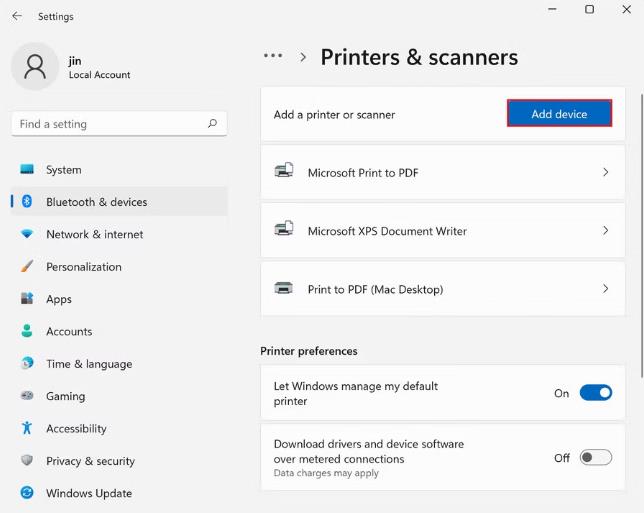Go to Privacy & security section
Viewport: 644px width, 513px height.
tap(90, 461)
